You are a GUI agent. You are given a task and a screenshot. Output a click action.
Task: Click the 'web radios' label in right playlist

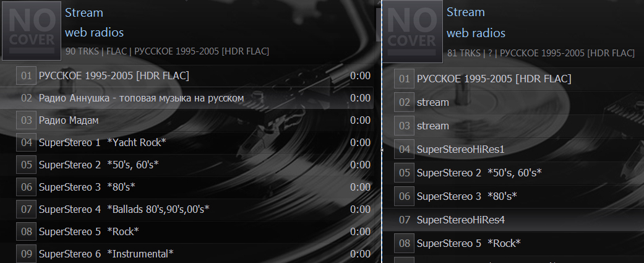476,33
